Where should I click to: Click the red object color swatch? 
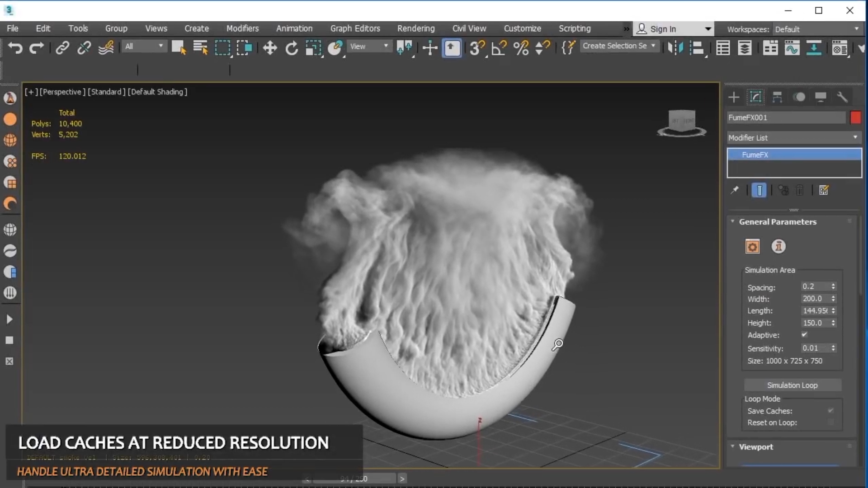click(x=855, y=117)
